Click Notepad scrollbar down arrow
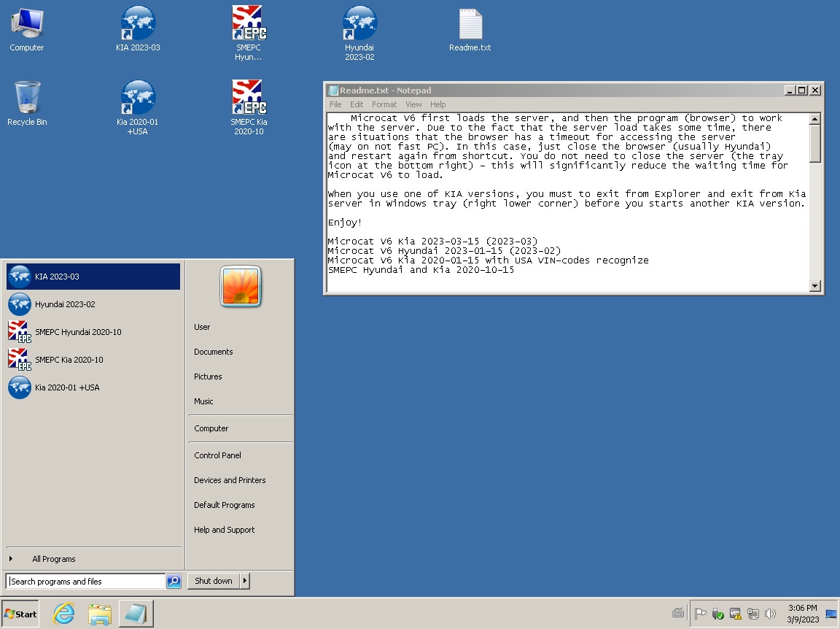840x629 pixels. click(x=814, y=286)
